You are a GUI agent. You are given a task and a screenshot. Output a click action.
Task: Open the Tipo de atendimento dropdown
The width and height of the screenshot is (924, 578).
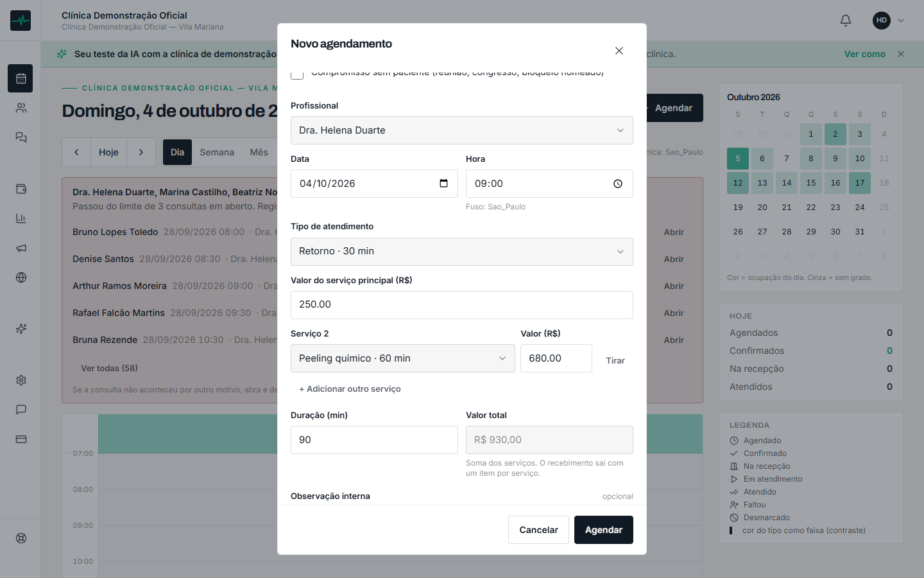pyautogui.click(x=462, y=252)
